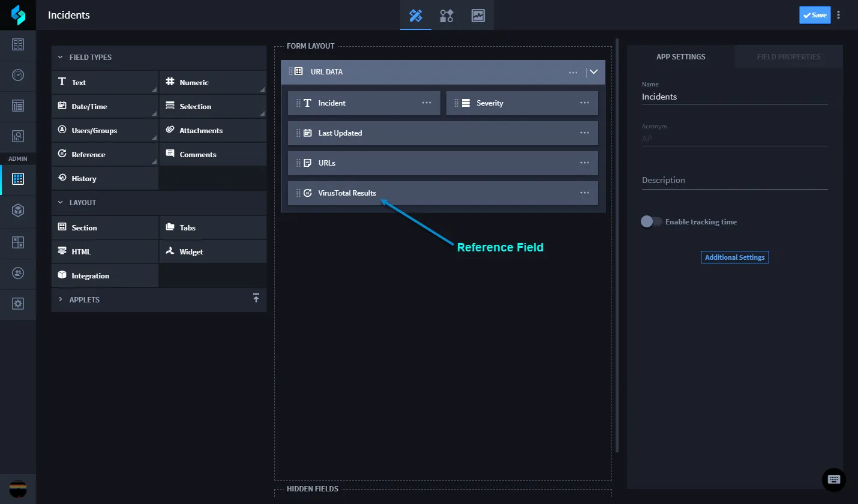Click the Swimlane logo in top corner
858x504 pixels.
click(18, 15)
